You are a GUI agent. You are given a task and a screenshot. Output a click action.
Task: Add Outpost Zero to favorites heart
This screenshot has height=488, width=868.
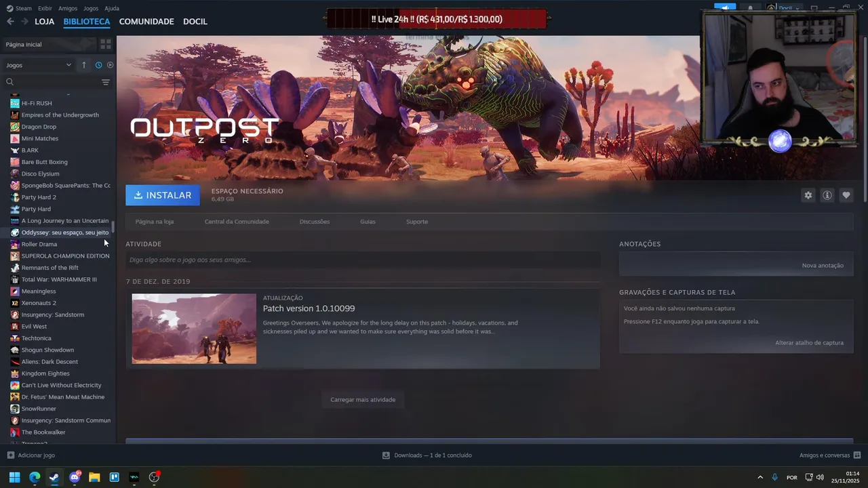(x=846, y=195)
